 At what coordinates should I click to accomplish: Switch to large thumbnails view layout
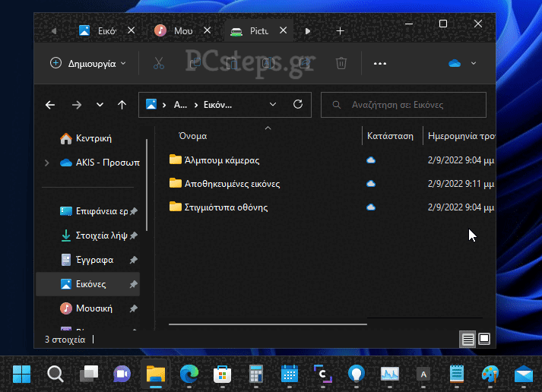484,339
